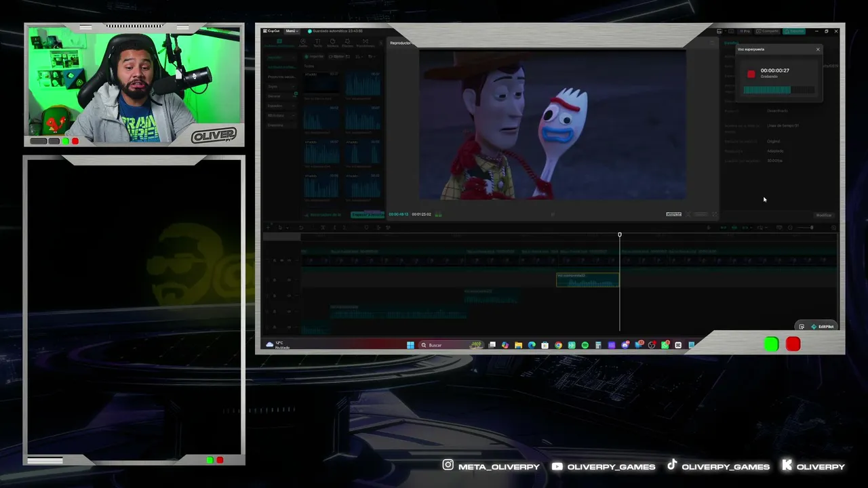Open the CapCut Menú dropdown

pyautogui.click(x=292, y=31)
